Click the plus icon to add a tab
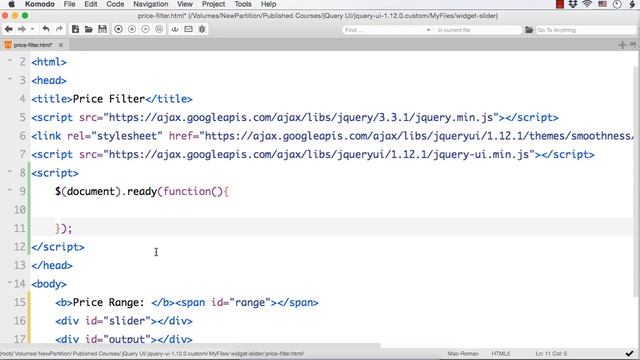The width and height of the screenshot is (640, 360). pos(622,45)
